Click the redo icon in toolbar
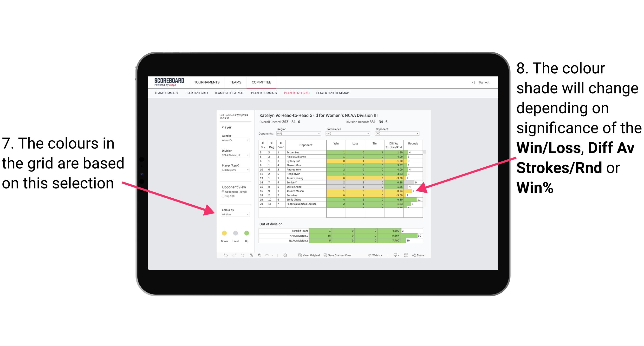 (x=230, y=256)
